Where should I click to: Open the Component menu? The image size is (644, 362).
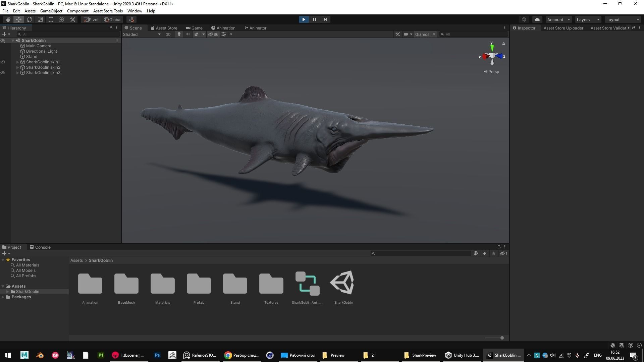(x=78, y=11)
